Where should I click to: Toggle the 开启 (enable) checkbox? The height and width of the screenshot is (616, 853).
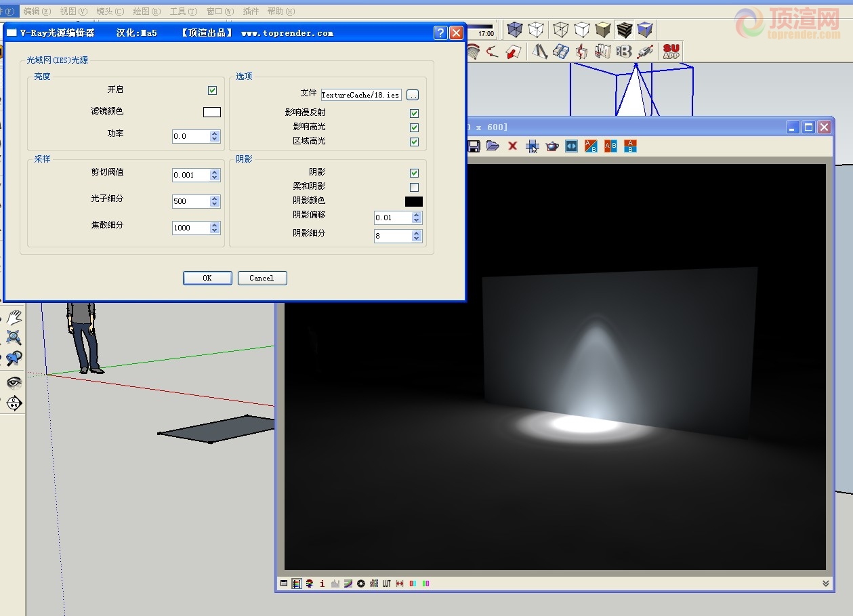pyautogui.click(x=212, y=90)
